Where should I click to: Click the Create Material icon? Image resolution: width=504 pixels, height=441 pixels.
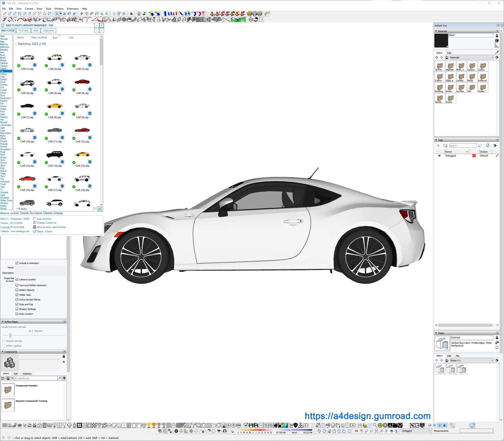[497, 41]
